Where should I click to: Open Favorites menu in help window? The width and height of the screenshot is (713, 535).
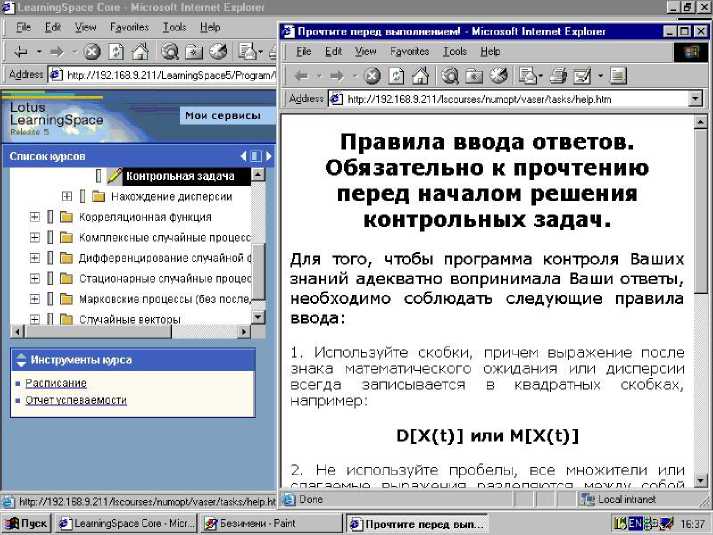click(x=409, y=51)
